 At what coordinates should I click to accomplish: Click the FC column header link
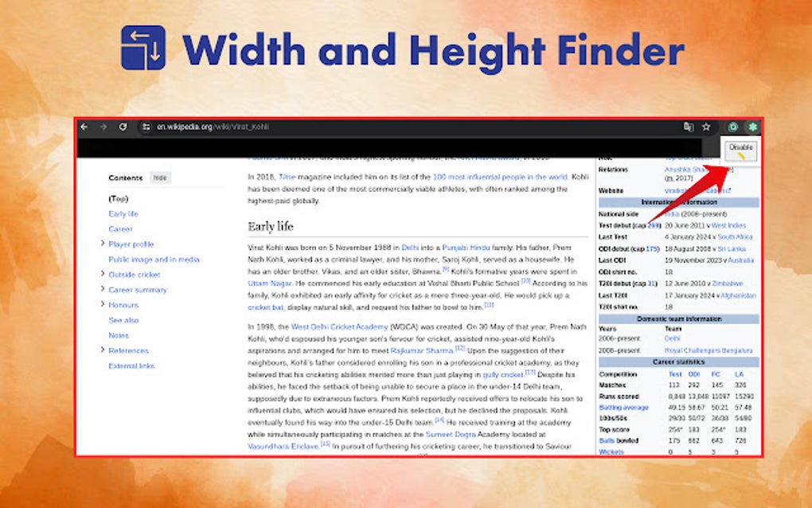click(x=716, y=374)
